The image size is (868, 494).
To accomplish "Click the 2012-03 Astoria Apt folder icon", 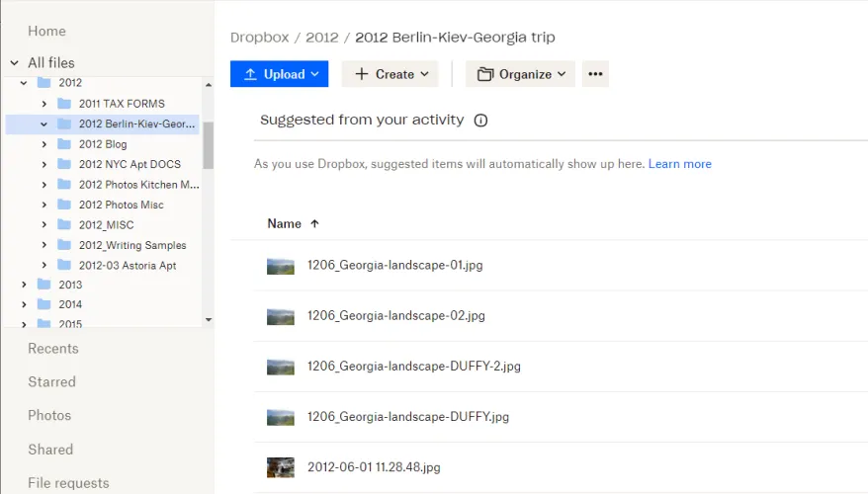I will 64,266.
